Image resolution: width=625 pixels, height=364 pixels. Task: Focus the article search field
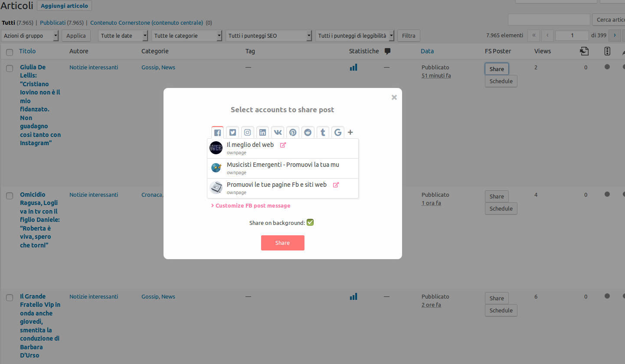click(x=549, y=20)
